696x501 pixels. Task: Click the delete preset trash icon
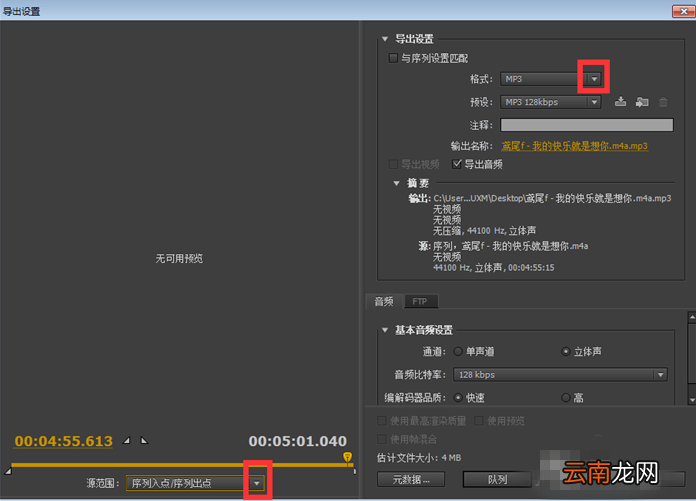point(663,102)
